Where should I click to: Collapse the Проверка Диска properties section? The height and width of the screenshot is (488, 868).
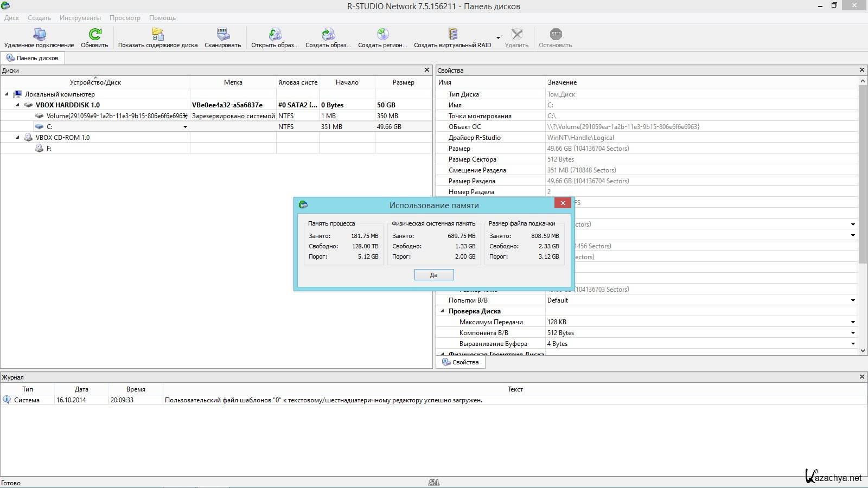pos(442,311)
